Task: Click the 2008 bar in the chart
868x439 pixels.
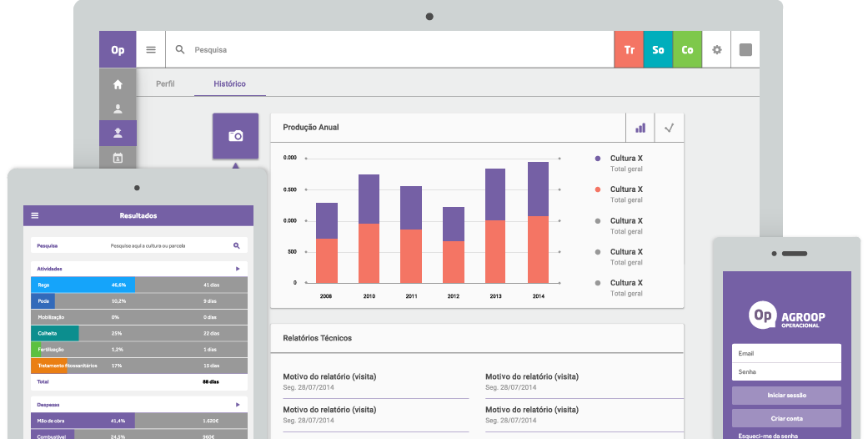Action: (327, 243)
